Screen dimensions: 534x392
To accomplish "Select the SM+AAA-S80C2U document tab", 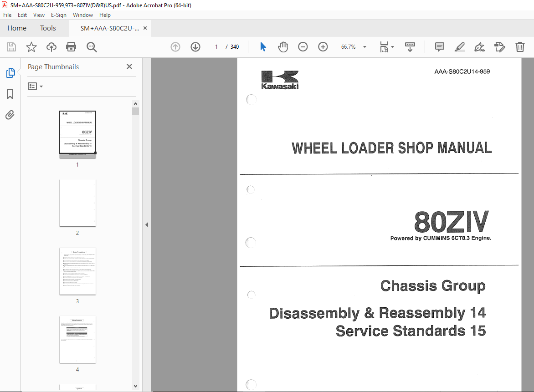I will tap(110, 28).
